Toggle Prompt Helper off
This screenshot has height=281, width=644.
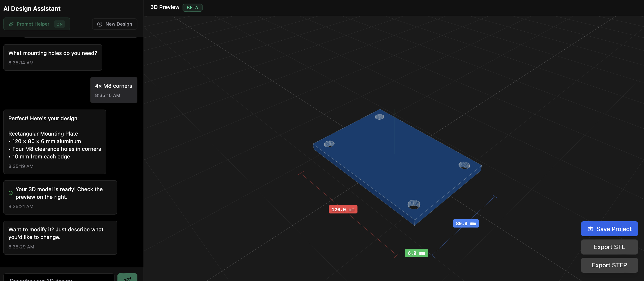point(37,24)
